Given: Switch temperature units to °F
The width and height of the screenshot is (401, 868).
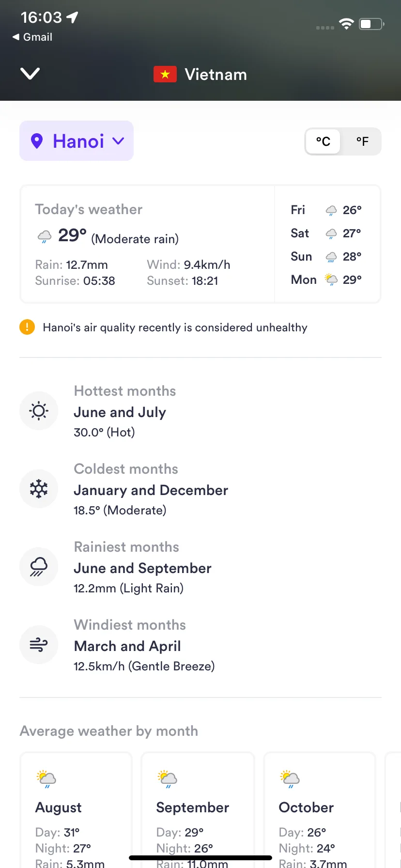Looking at the screenshot, I should 362,141.
